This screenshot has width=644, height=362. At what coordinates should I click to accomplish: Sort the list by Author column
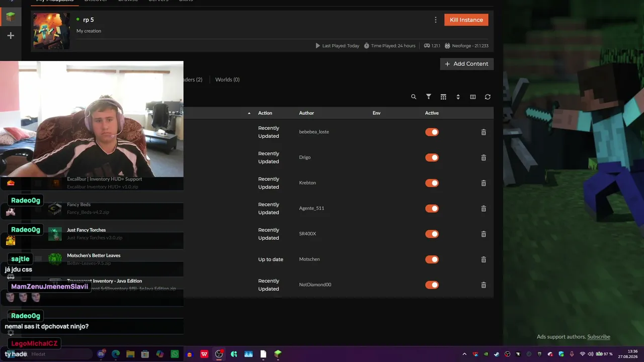point(306,113)
